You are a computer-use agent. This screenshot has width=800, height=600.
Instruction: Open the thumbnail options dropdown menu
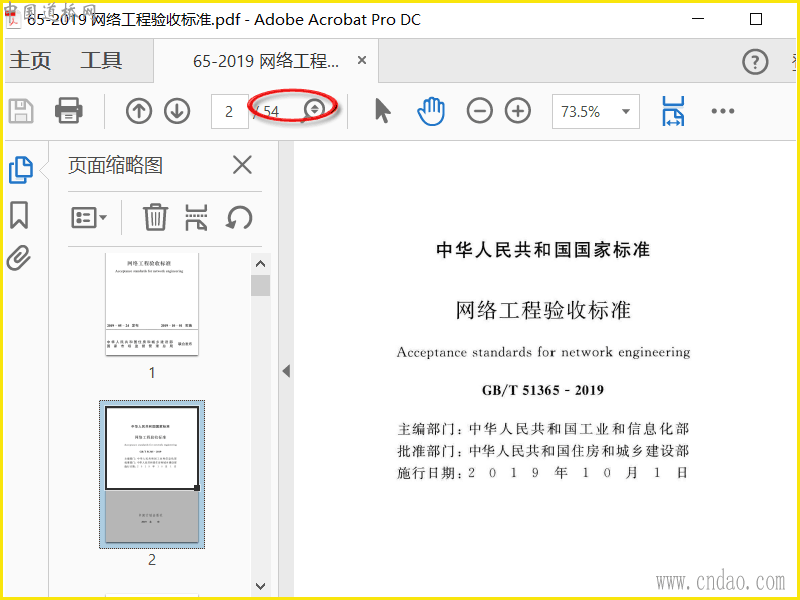pos(89,218)
